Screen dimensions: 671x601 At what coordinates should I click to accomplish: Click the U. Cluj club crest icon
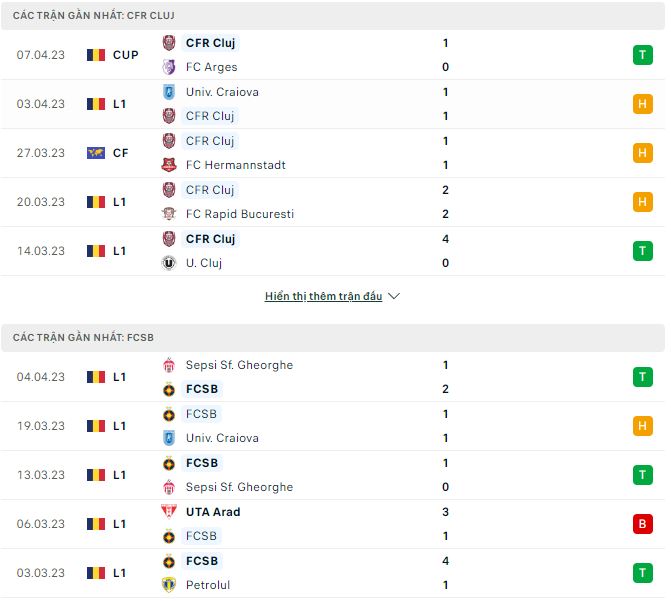click(x=168, y=263)
